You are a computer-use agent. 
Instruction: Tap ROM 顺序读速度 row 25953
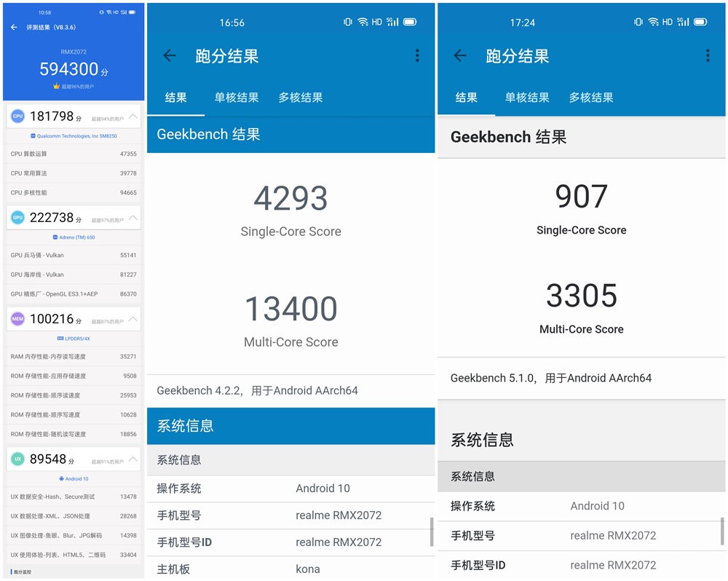[x=74, y=395]
